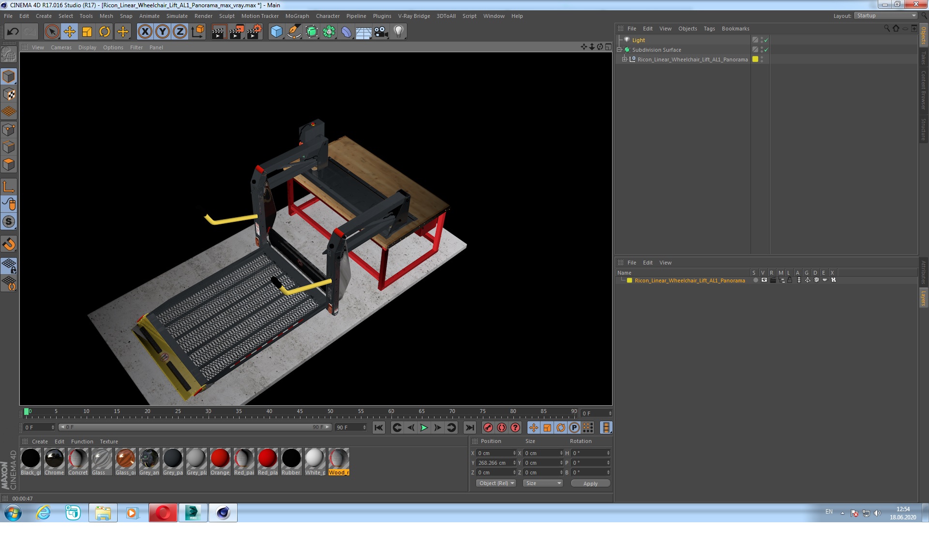Toggle Y axis lock
Screen dimensions: 929x560
163,32
